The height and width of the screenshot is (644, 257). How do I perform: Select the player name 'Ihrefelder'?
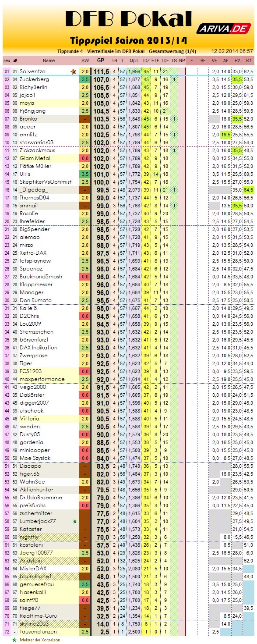[32, 221]
